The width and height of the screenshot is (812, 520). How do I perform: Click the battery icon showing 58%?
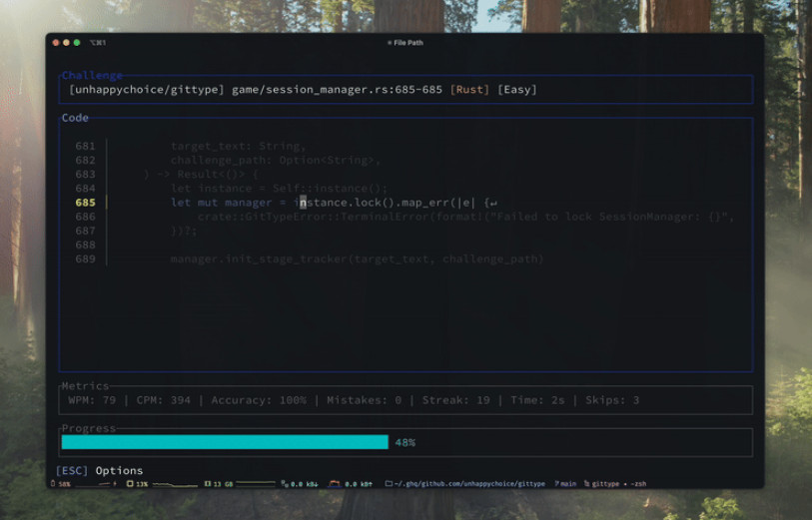click(53, 484)
